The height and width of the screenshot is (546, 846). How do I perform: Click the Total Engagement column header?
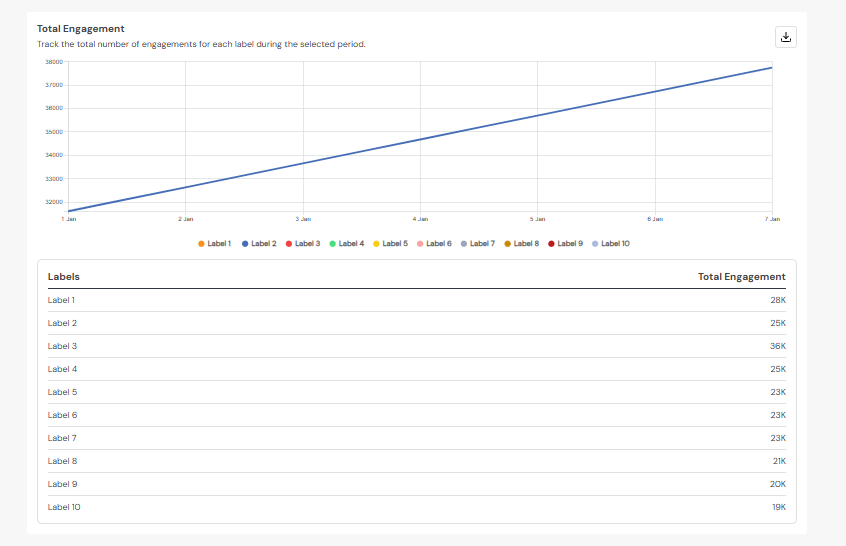(x=741, y=277)
